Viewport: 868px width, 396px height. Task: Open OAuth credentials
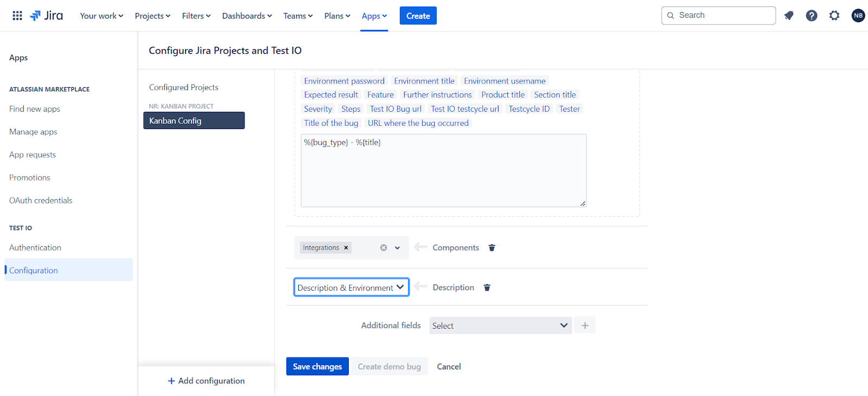41,200
